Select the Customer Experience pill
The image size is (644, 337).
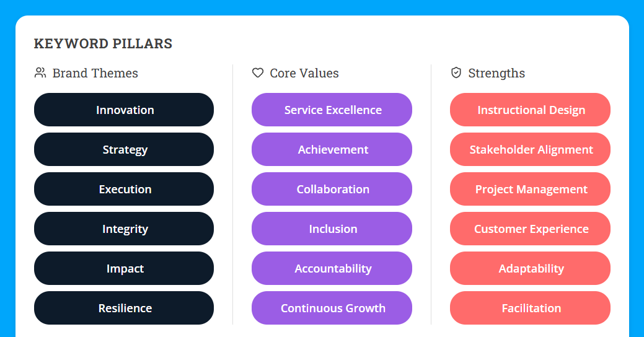[530, 229]
